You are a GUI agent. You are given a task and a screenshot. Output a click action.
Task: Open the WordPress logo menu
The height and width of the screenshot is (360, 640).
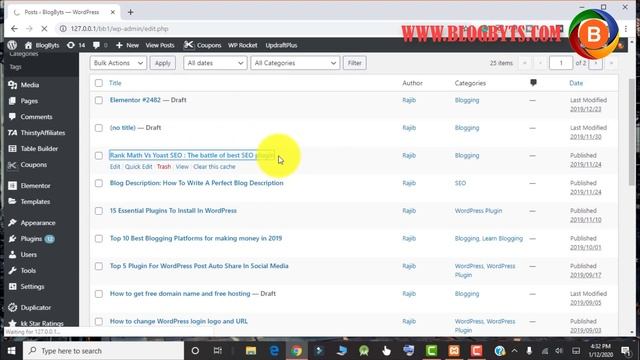point(12,45)
